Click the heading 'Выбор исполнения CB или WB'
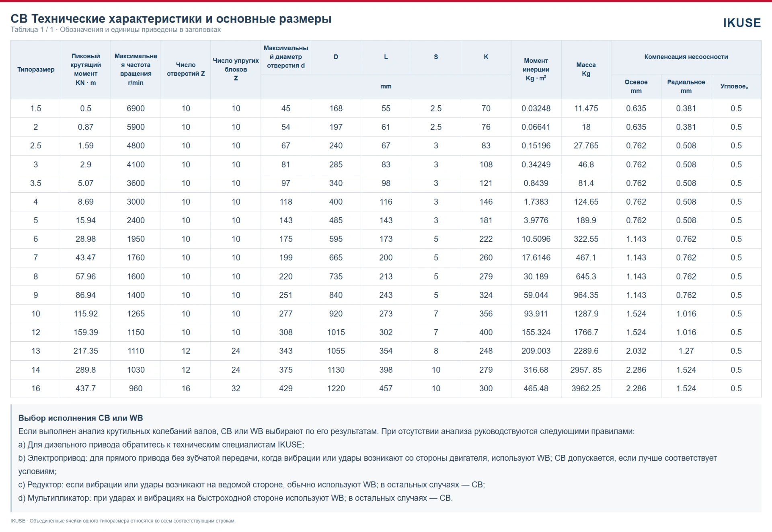Viewport: 772px width, 532px height. (80, 418)
